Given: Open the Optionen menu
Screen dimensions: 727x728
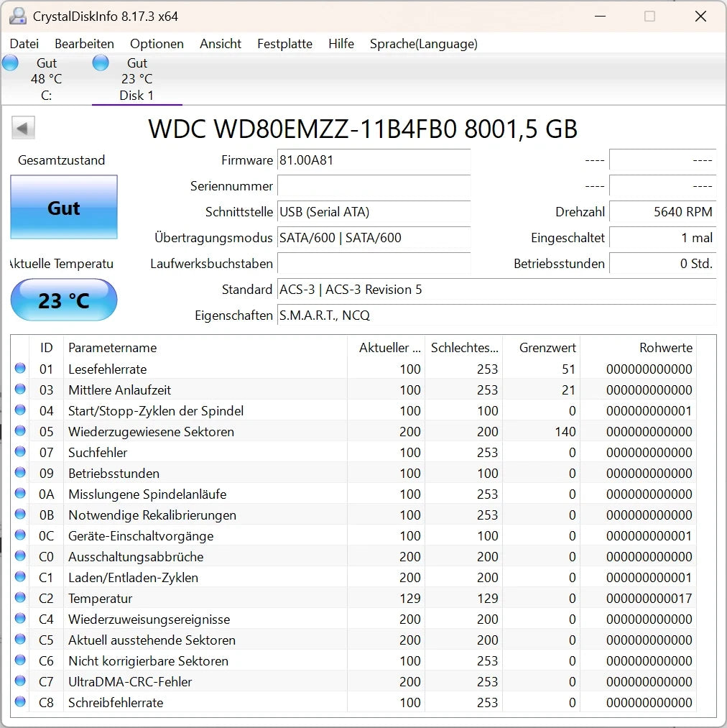Looking at the screenshot, I should coord(157,44).
